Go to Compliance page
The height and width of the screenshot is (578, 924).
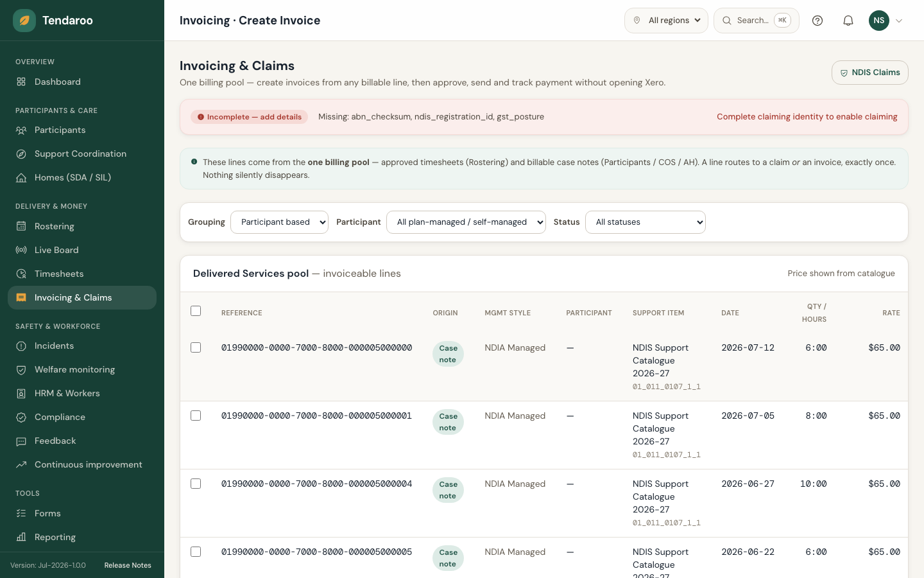point(82,417)
